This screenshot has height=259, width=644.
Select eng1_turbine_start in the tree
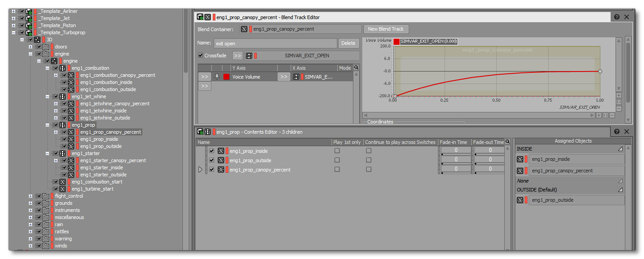click(92, 189)
